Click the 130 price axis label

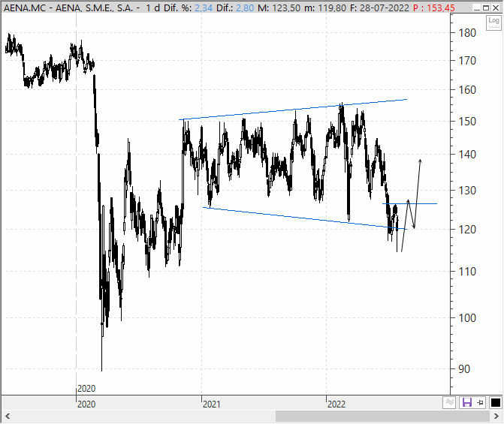click(467, 191)
